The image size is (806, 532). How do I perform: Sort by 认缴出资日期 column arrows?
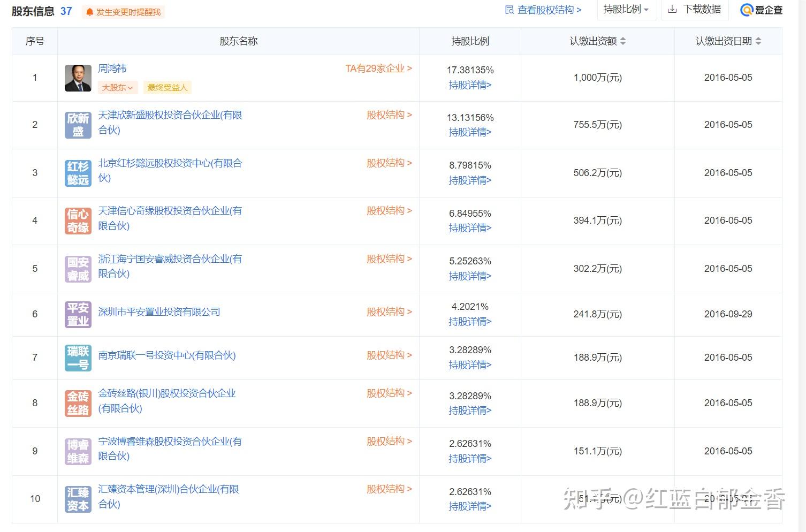758,41
